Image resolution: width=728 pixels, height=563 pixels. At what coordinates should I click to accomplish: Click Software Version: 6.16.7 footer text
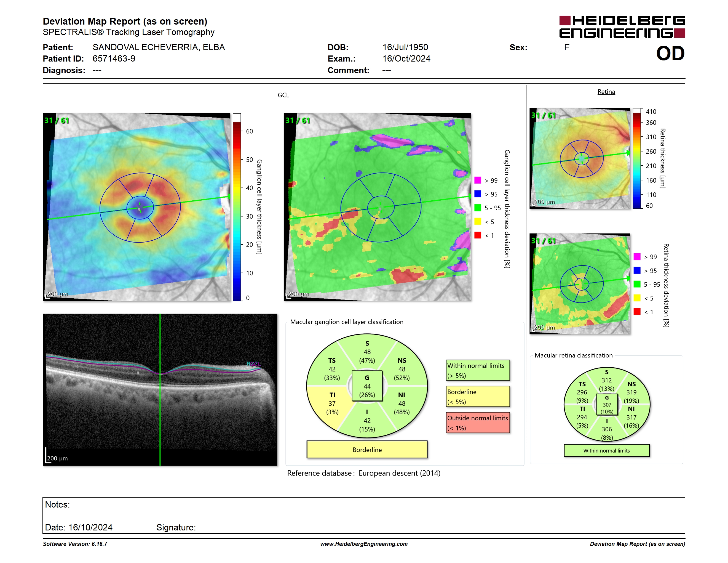[x=75, y=544]
